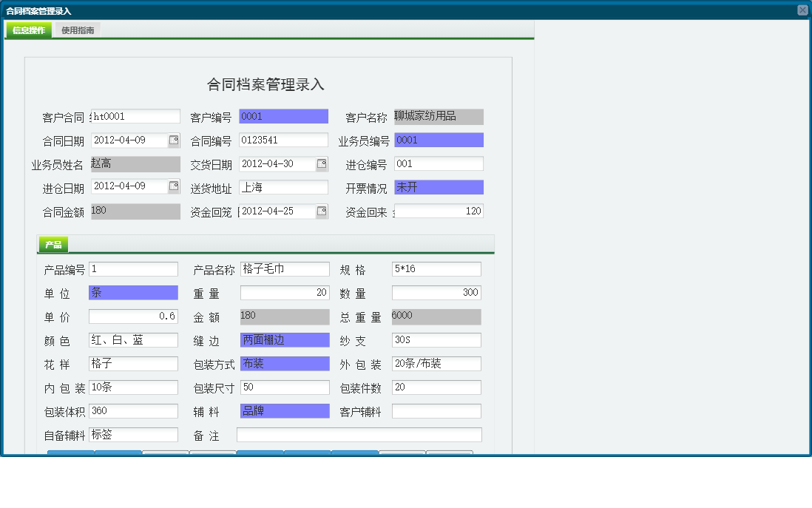Viewport: 812px width, 508px height.
Task: Open the 缝边 selector showing 两面棚边
Action: tap(285, 339)
